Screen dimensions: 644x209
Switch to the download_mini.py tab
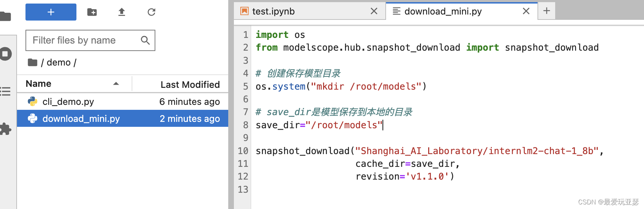click(x=462, y=11)
